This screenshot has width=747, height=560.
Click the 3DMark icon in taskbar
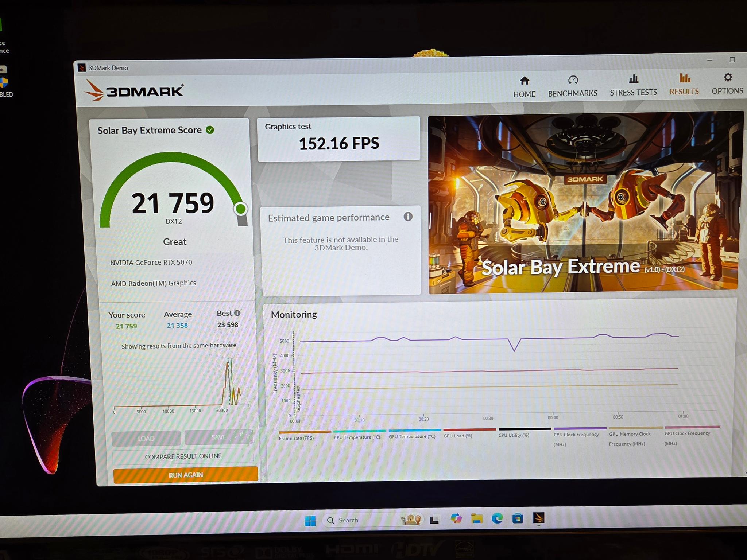(x=538, y=518)
